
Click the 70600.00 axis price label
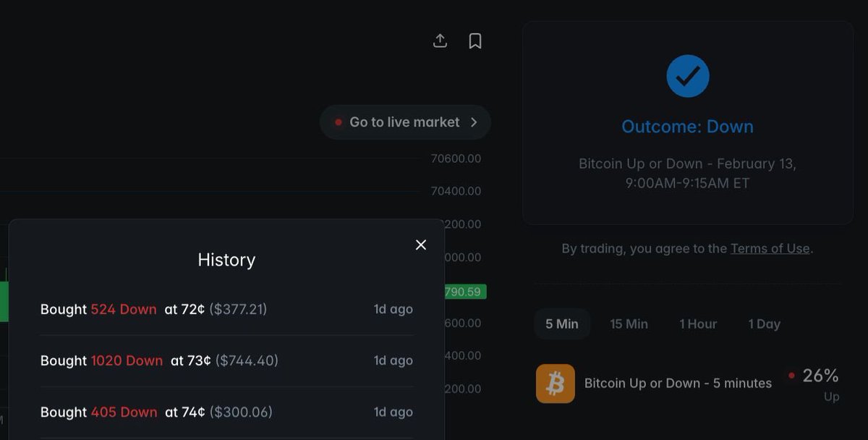[x=456, y=158]
